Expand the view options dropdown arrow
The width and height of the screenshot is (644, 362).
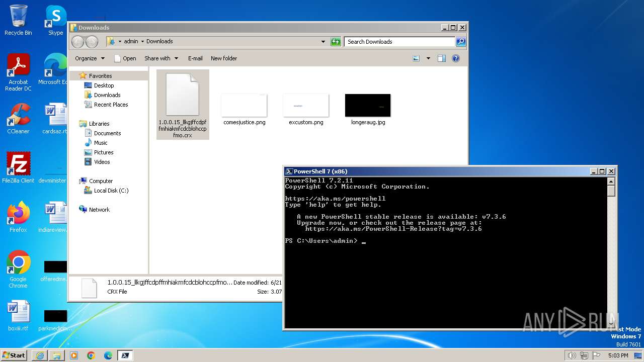[428, 58]
